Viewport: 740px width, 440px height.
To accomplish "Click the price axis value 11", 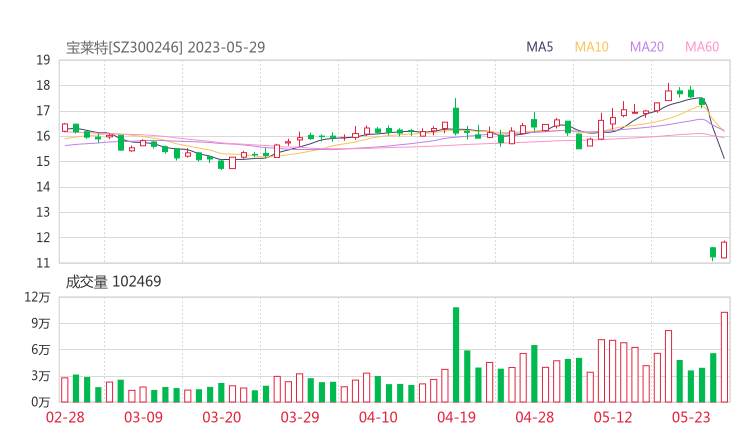I will coord(43,263).
